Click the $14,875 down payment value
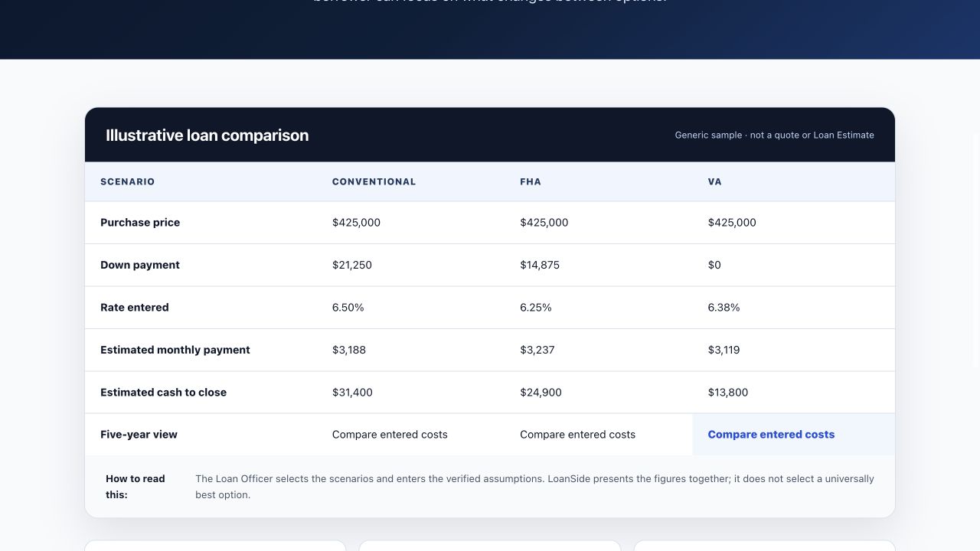The image size is (980, 551). [x=540, y=265]
